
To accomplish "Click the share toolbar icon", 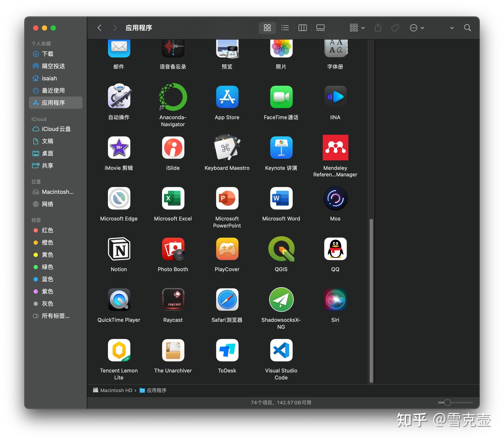I will tap(378, 28).
